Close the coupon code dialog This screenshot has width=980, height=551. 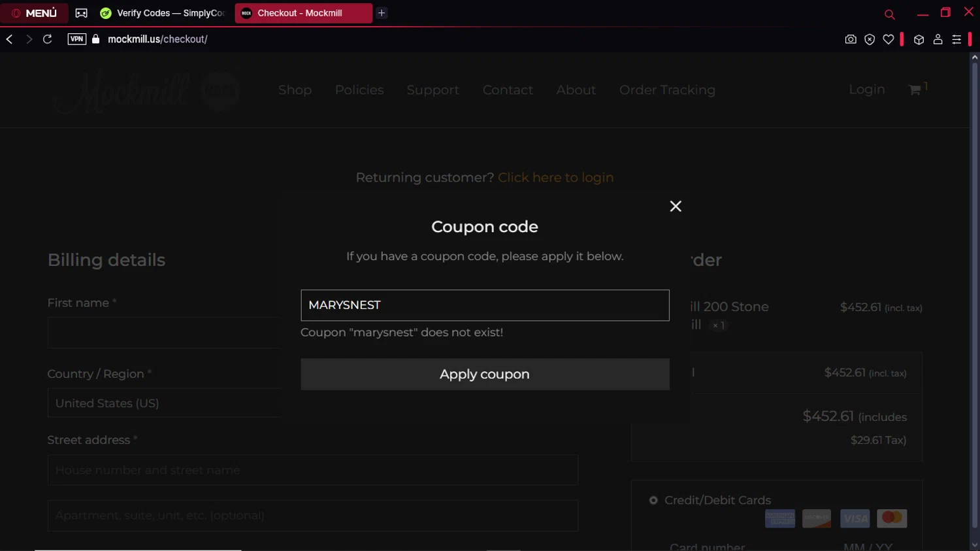point(676,207)
